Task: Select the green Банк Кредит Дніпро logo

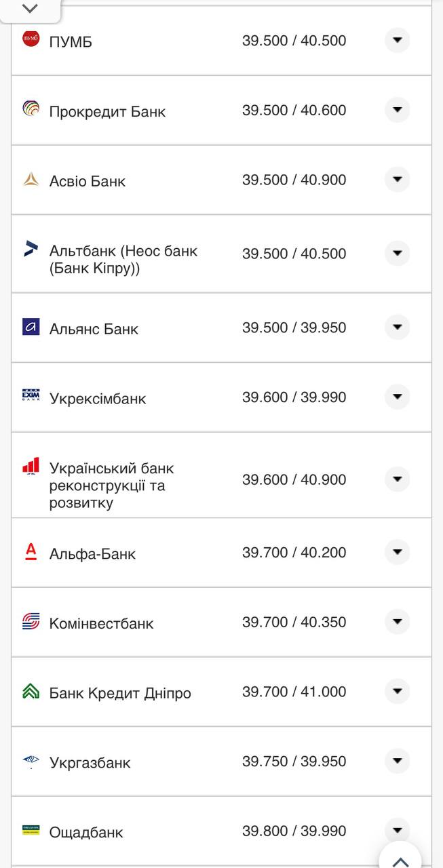Action: pos(30,692)
